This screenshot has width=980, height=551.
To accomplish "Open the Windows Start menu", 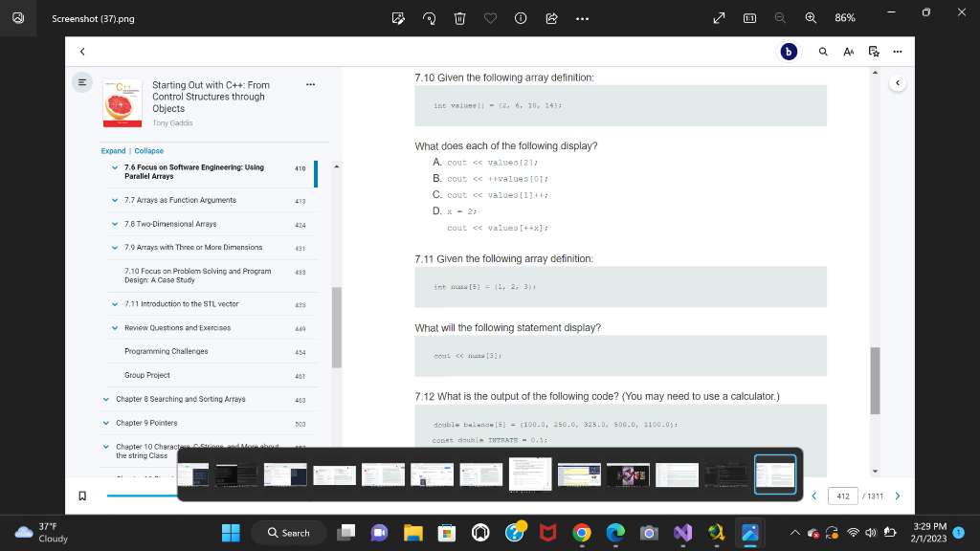I will pos(231,533).
